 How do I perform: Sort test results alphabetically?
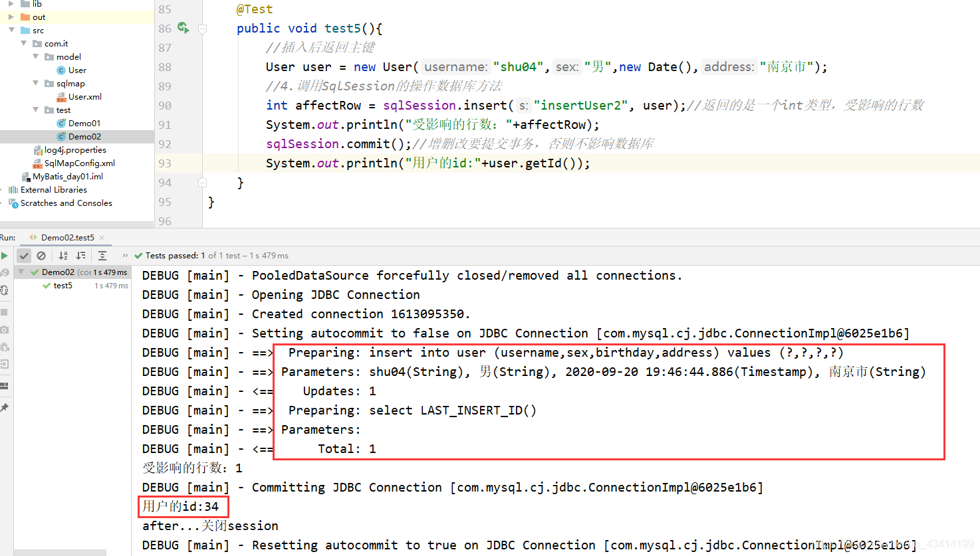[63, 256]
